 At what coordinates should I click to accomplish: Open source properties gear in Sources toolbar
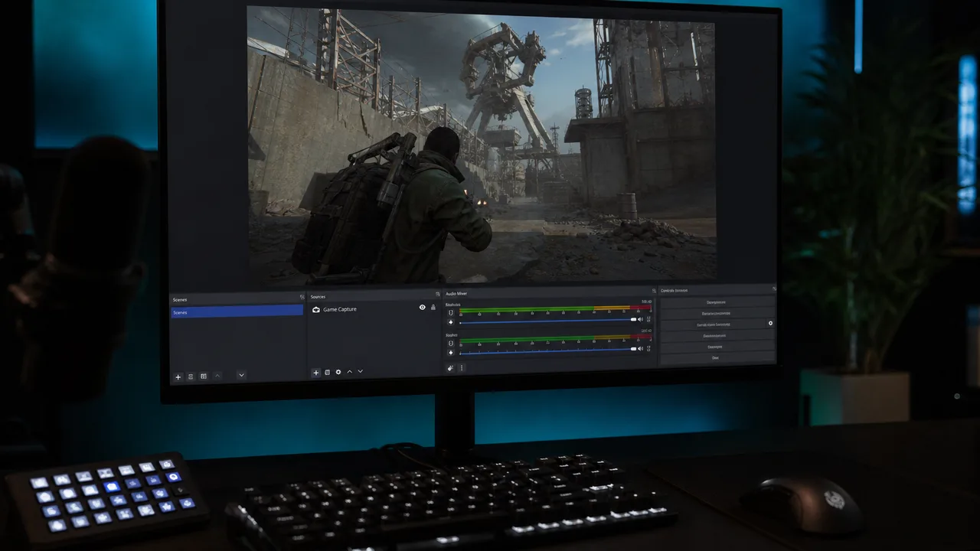(x=338, y=373)
